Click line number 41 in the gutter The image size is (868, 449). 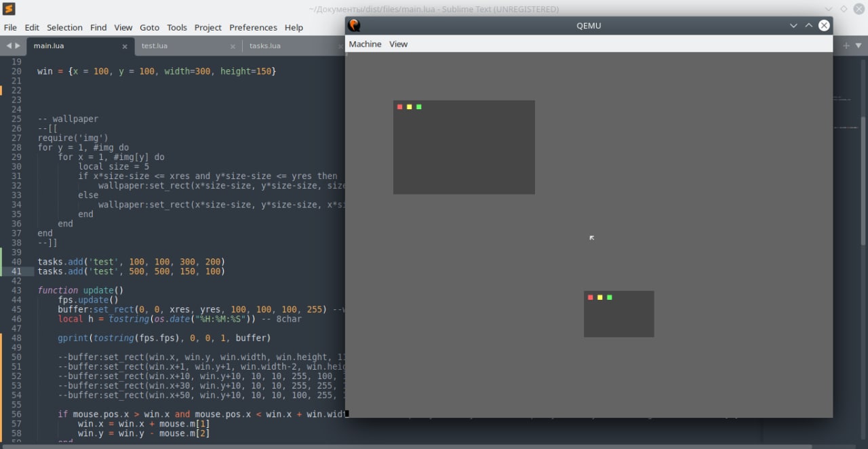pyautogui.click(x=16, y=271)
